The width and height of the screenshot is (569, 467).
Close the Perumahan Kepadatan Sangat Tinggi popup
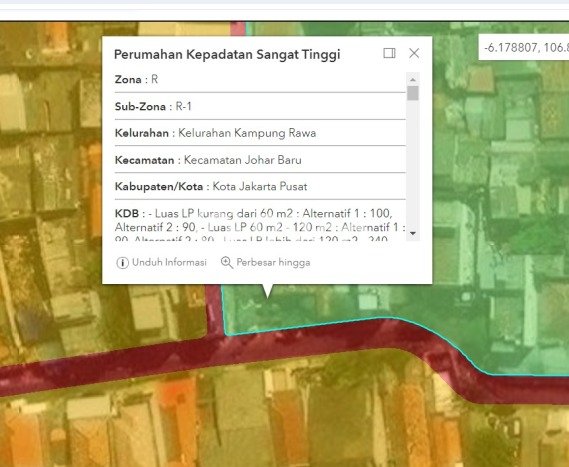coord(414,53)
